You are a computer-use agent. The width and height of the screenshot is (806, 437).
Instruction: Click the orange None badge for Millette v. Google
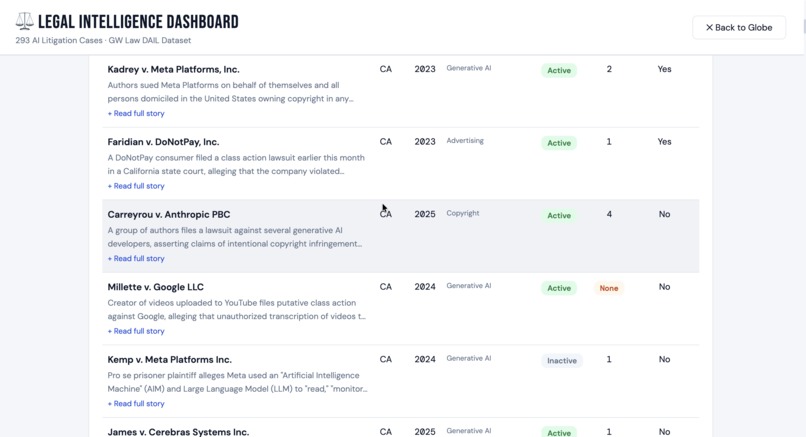point(609,288)
